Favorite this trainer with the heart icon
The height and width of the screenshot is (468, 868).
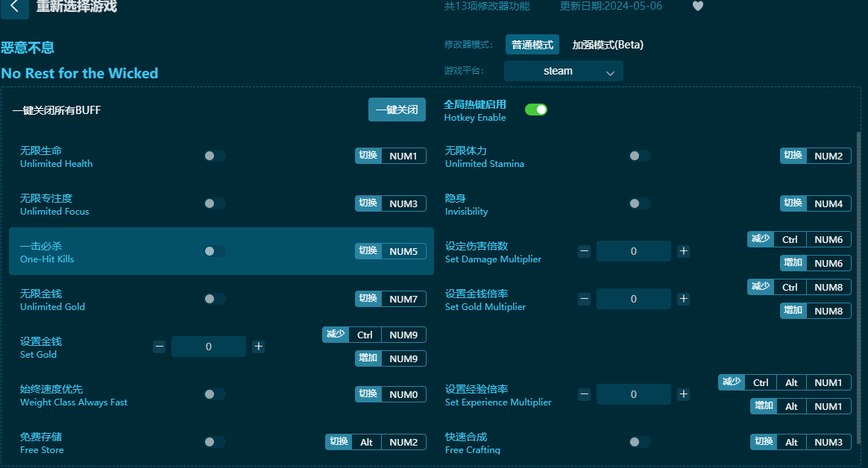coord(698,6)
